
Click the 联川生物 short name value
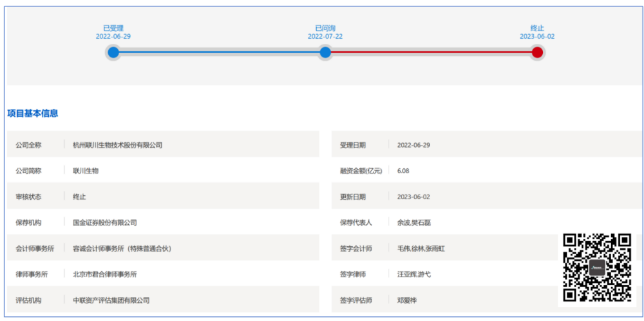(x=86, y=171)
